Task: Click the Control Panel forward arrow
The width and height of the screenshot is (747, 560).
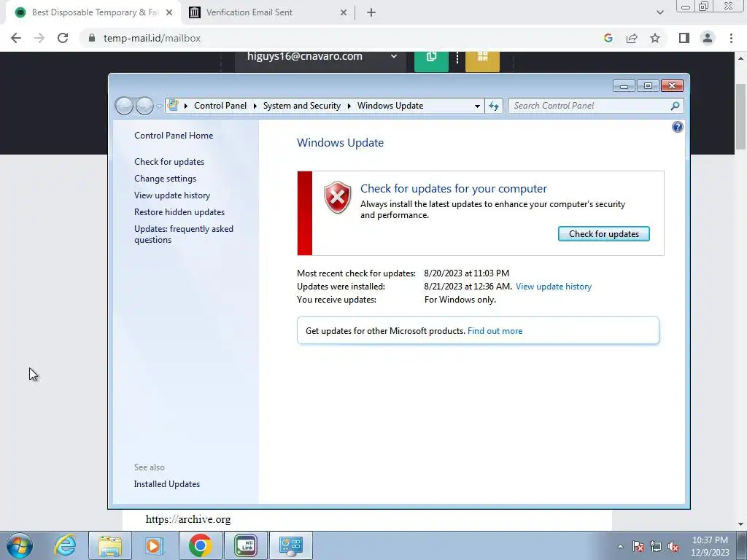Action: point(144,106)
